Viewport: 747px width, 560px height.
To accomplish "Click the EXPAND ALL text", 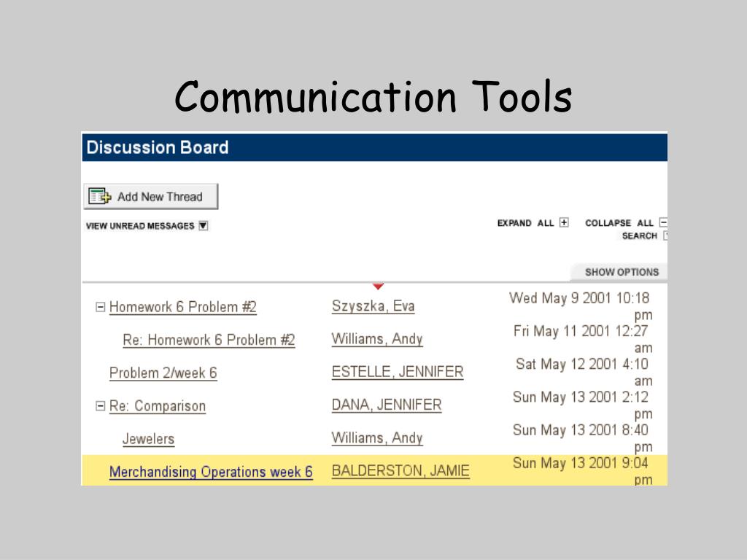I will click(x=525, y=223).
